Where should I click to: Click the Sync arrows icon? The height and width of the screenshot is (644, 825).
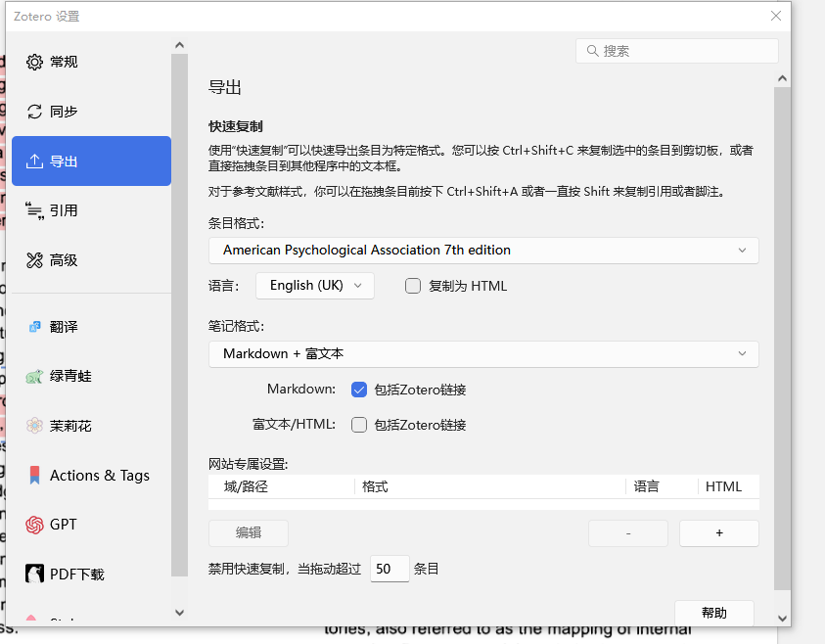[x=34, y=112]
